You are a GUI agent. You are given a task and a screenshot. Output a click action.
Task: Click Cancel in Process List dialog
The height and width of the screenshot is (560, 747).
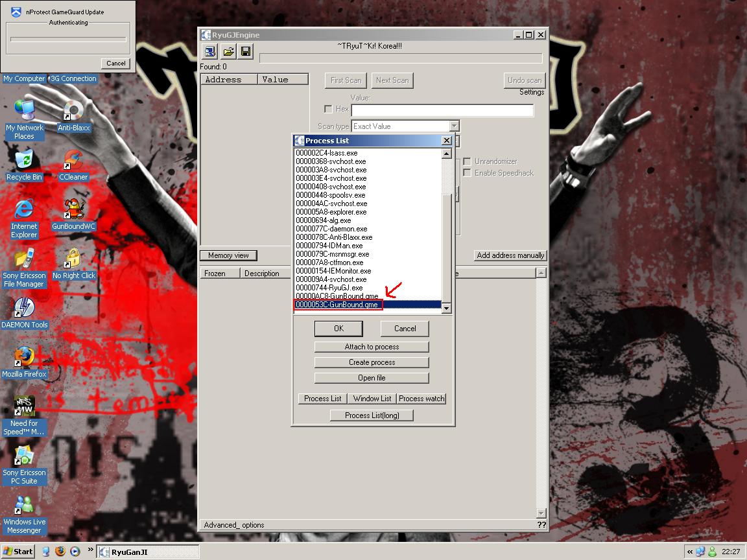405,329
